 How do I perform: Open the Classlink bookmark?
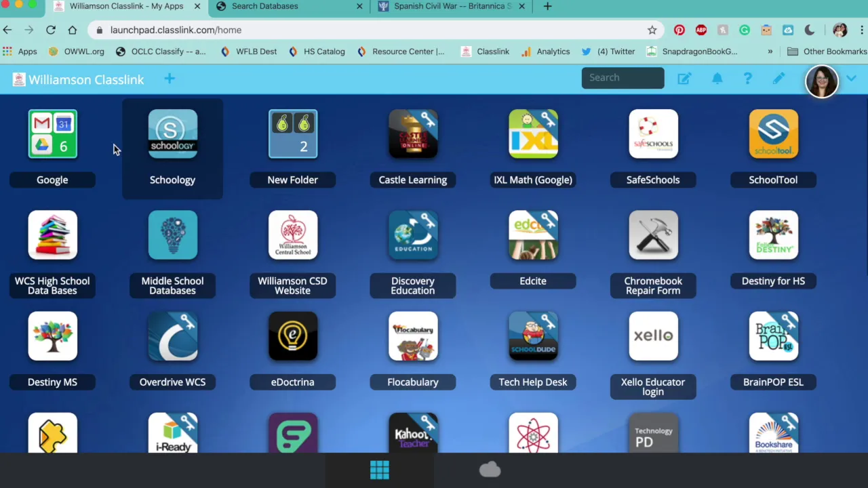click(x=485, y=52)
